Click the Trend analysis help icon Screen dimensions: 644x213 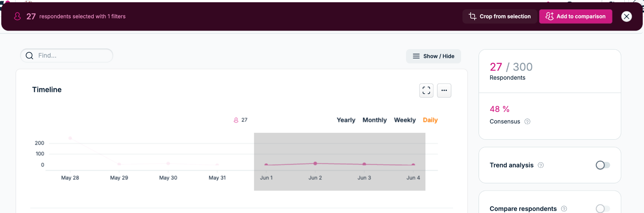click(x=541, y=165)
